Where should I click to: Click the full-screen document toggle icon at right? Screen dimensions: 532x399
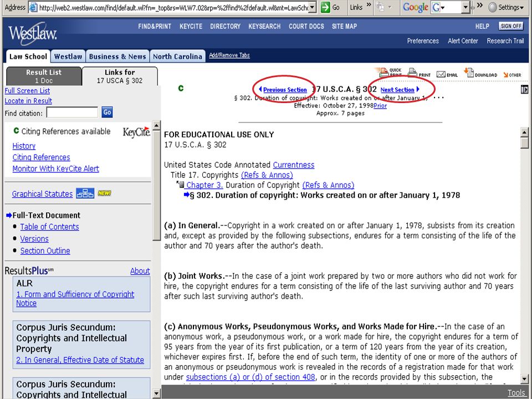click(x=525, y=90)
